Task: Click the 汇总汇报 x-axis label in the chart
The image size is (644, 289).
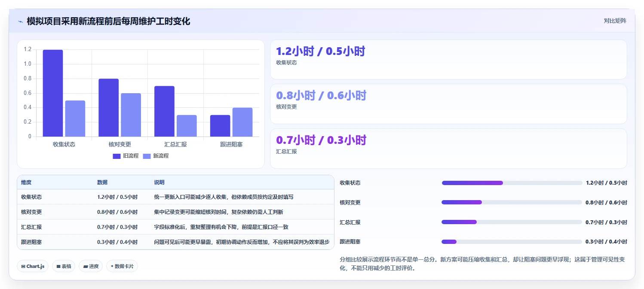Action: tap(176, 144)
